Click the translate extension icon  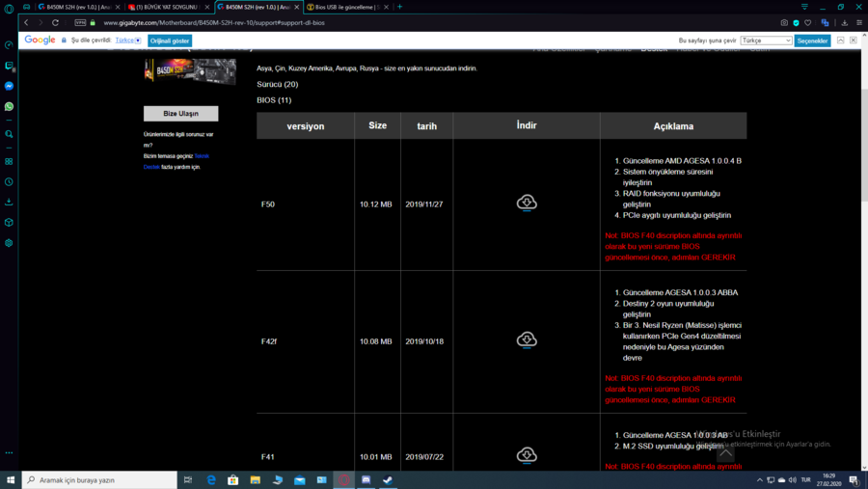coord(825,23)
